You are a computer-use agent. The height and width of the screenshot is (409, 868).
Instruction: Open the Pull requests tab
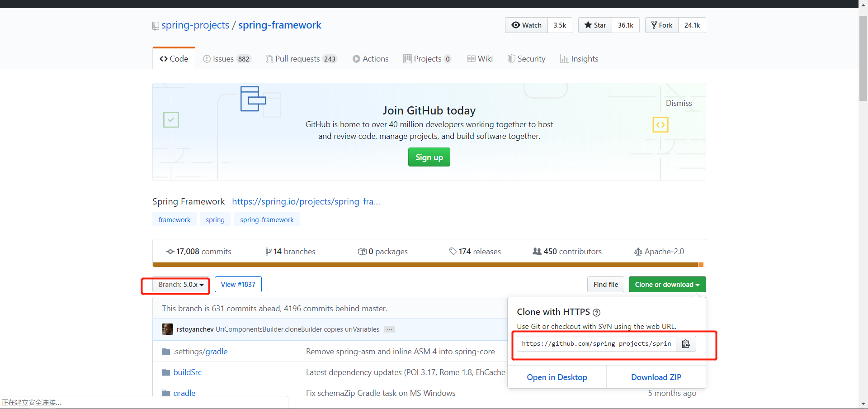click(x=302, y=59)
